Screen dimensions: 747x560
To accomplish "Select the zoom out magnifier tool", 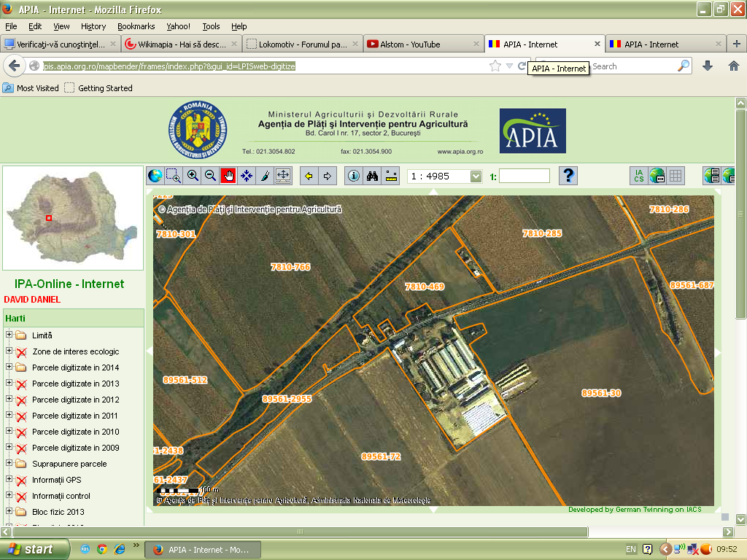I will [210, 176].
